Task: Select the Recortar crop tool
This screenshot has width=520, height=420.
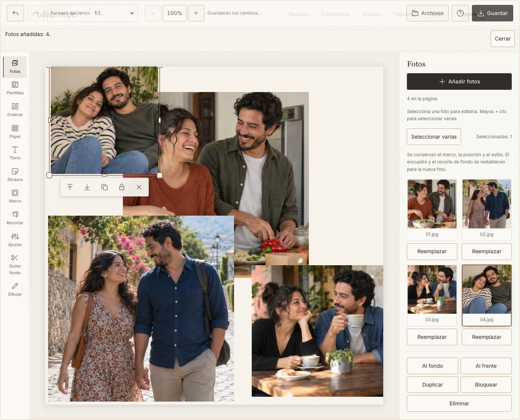Action: click(x=15, y=219)
